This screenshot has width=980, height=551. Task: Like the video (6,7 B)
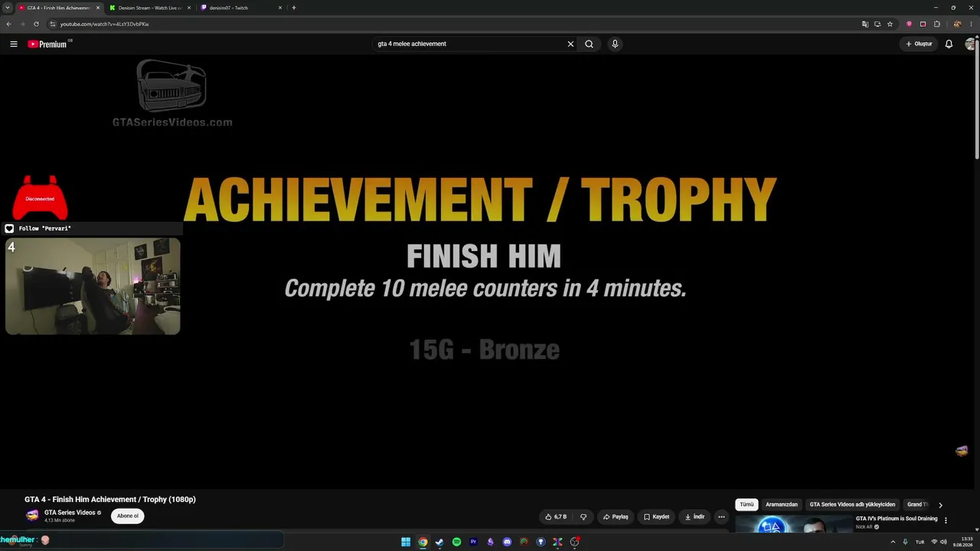(556, 517)
